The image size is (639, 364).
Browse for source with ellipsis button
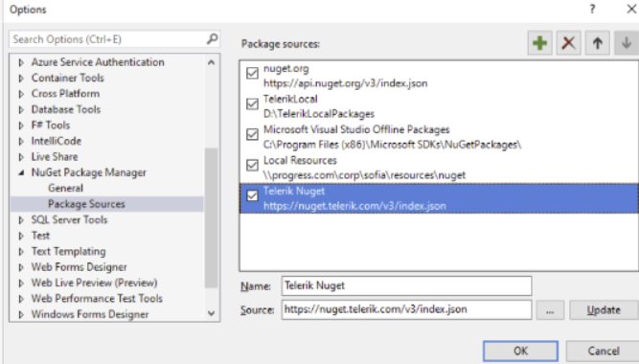coord(550,310)
